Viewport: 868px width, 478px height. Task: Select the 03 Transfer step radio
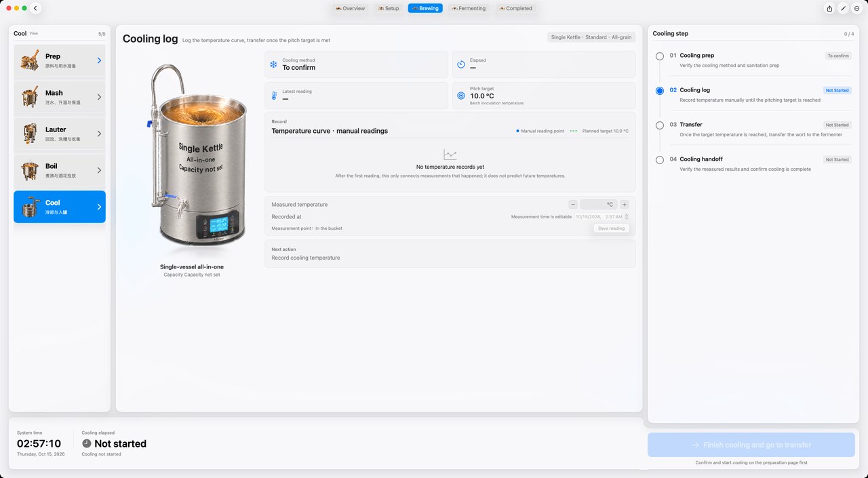coord(660,125)
